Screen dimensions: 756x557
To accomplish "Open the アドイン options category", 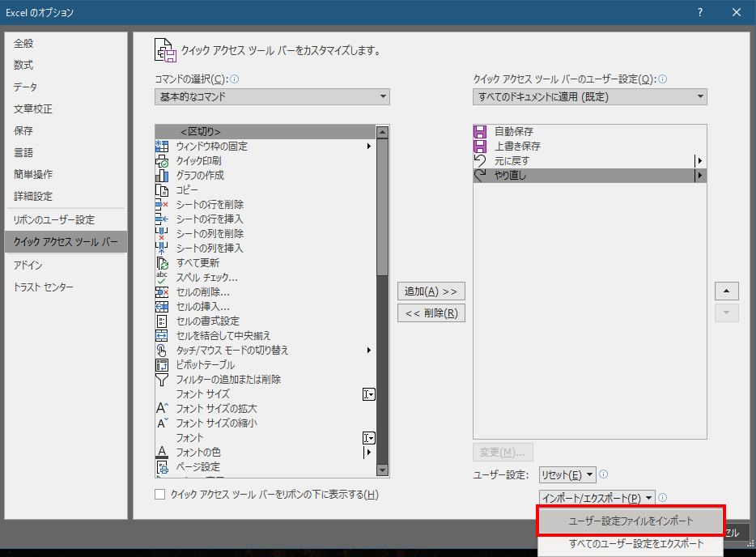I will pyautogui.click(x=66, y=266).
